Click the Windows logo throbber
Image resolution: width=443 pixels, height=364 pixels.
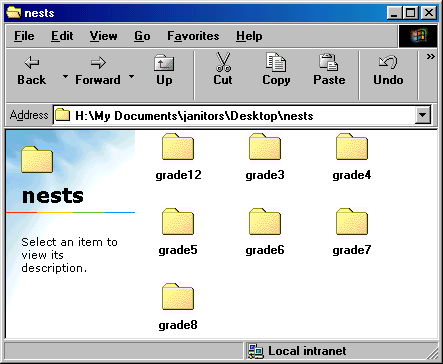click(418, 36)
